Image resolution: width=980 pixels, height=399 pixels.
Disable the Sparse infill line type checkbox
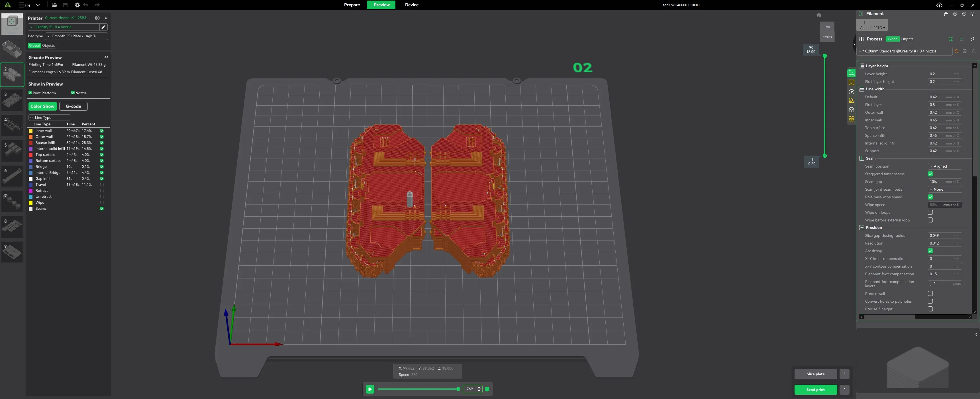point(102,143)
